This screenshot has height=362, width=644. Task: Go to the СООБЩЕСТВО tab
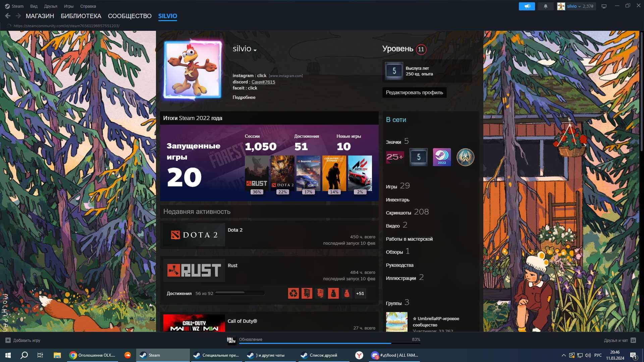click(x=130, y=16)
